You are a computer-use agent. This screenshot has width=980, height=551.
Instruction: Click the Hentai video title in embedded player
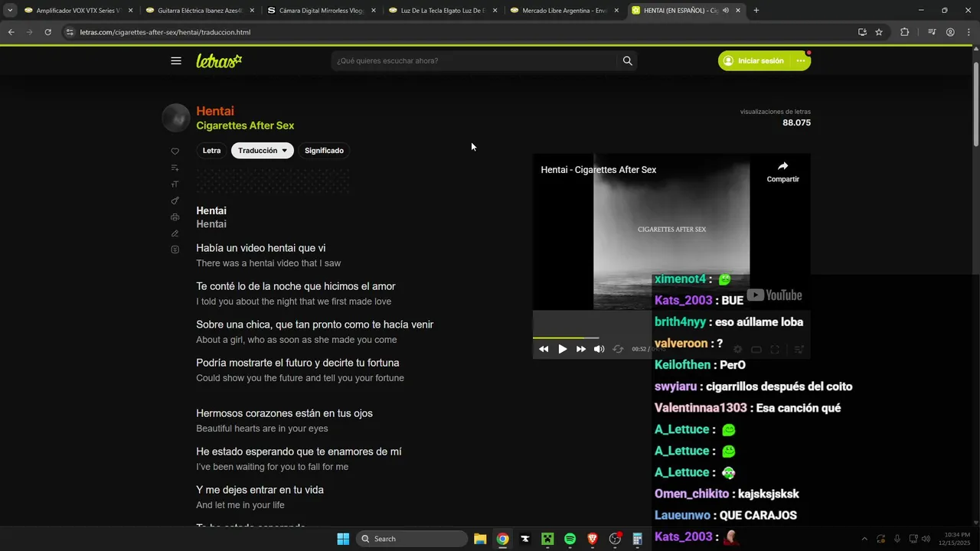click(x=599, y=170)
